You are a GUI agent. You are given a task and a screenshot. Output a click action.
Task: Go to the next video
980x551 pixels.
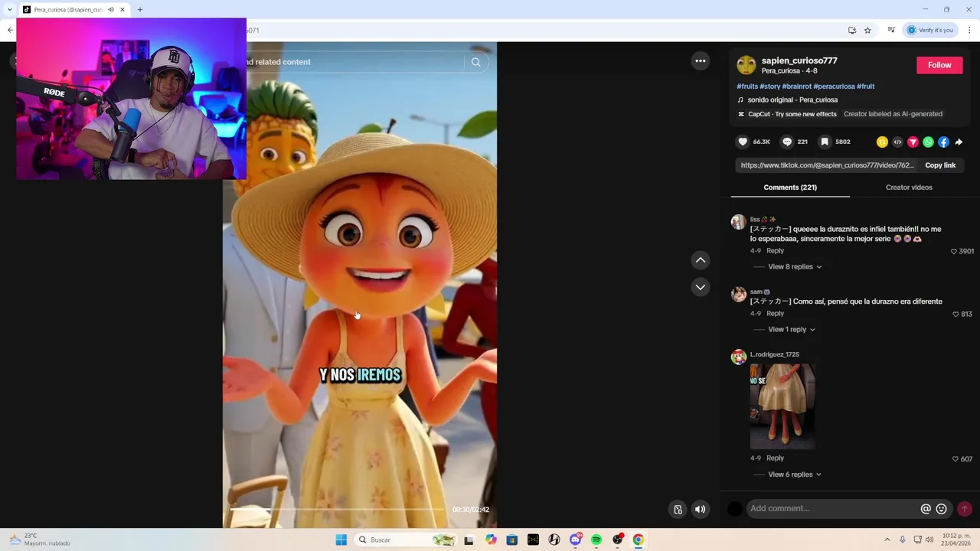coord(701,287)
